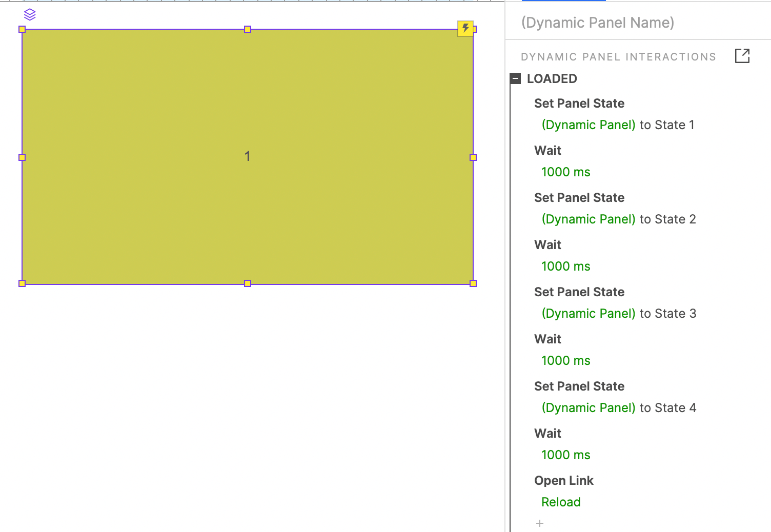Click the dynamic panel layers icon
The width and height of the screenshot is (771, 532).
click(30, 14)
